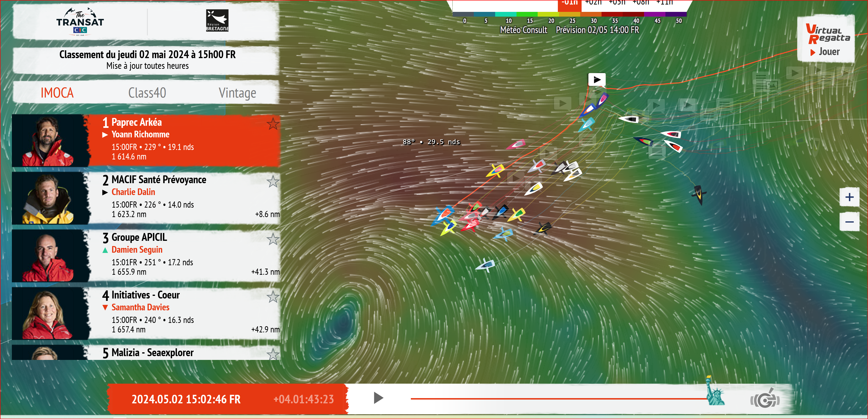The height and width of the screenshot is (419, 868).
Task: Select boat name MACIF Santé Prévoyance
Action: tap(159, 180)
